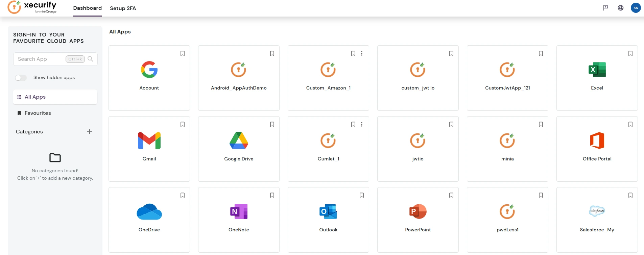Click the search magnifier icon
This screenshot has height=255, width=644.
[90, 59]
